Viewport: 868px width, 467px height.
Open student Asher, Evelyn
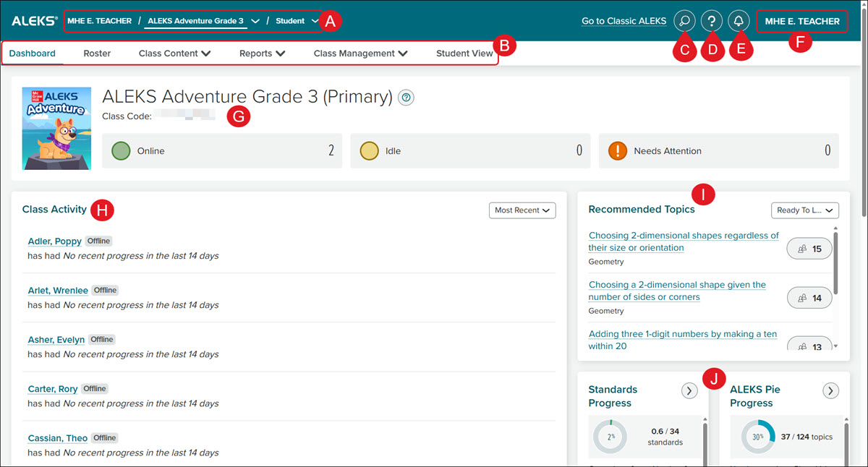tap(56, 340)
